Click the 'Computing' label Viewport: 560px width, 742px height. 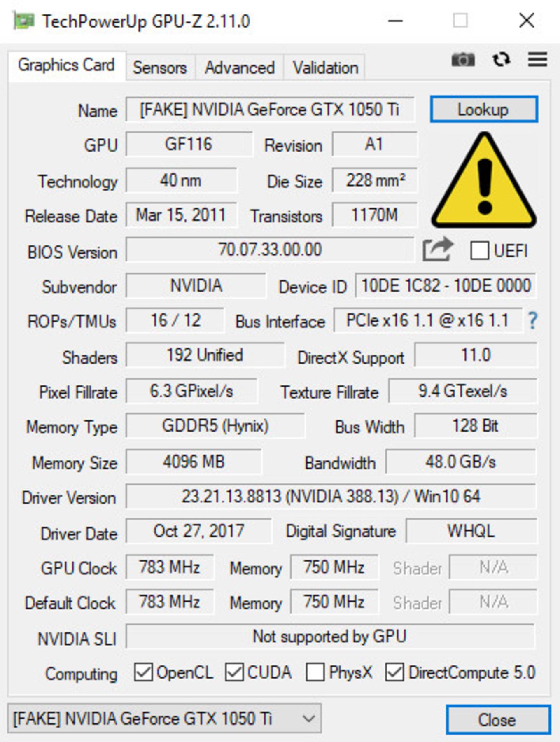click(x=81, y=674)
